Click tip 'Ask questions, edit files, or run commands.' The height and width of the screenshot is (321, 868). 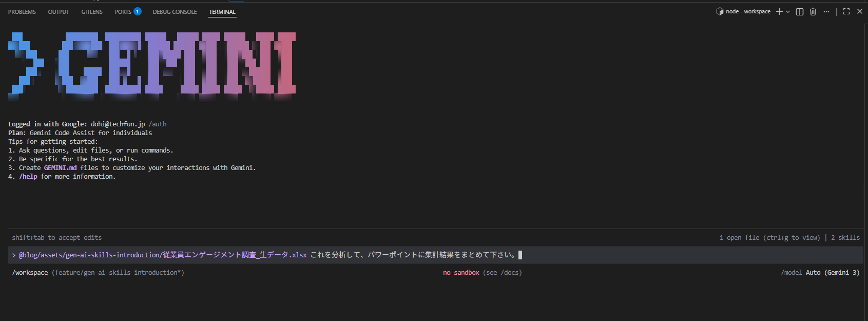pyautogui.click(x=96, y=150)
